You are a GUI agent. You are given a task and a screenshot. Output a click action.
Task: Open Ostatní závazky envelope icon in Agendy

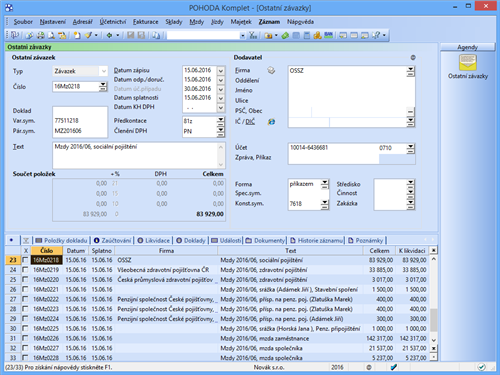[468, 63]
